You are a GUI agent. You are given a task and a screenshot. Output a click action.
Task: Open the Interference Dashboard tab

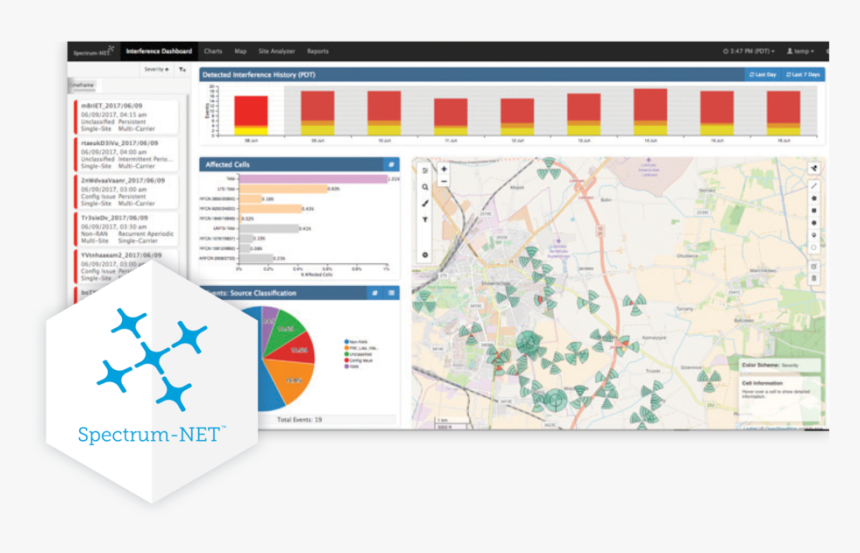pyautogui.click(x=159, y=51)
